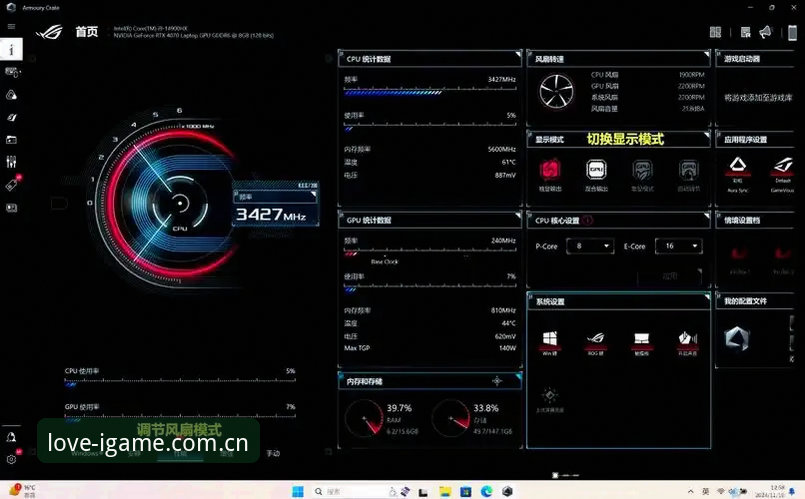Click the Max TGP 140W value
805x499 pixels.
(x=507, y=348)
